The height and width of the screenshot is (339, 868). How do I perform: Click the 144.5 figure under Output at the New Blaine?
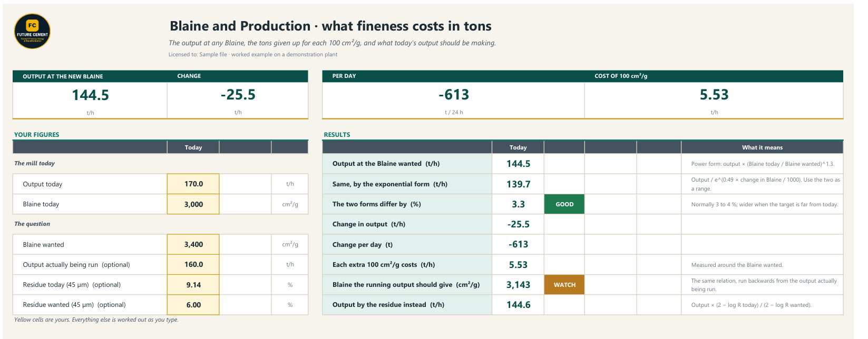90,95
